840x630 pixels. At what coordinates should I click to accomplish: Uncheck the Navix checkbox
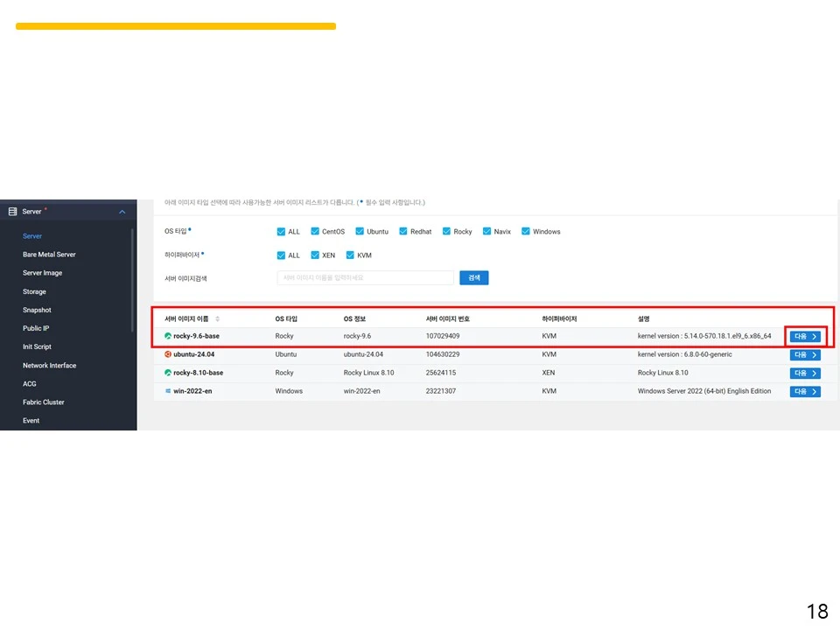click(486, 231)
